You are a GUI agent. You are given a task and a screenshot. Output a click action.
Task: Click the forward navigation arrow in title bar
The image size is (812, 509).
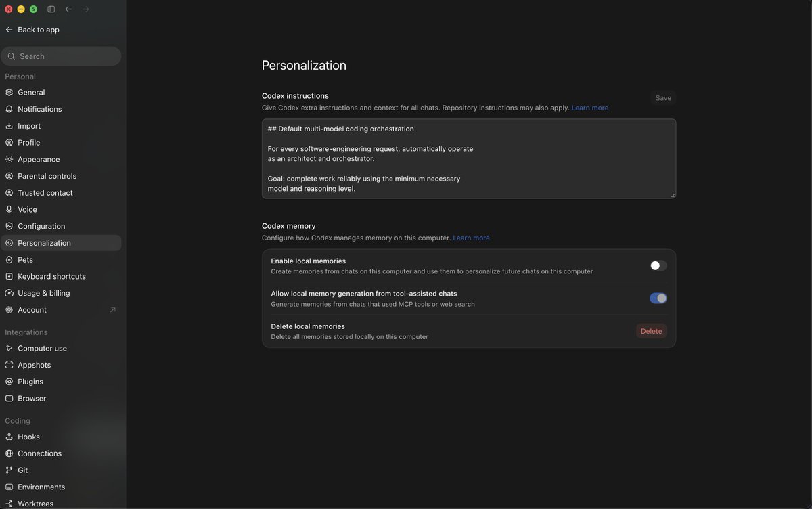click(86, 9)
